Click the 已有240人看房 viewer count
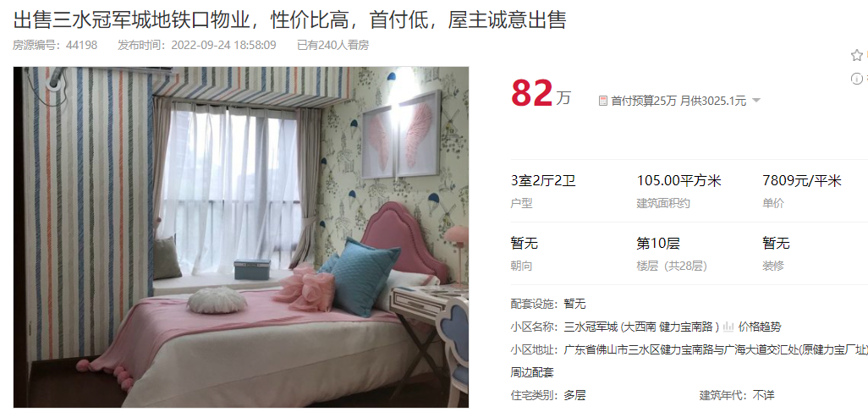Viewport: 868px width, 412px height. pos(332,46)
